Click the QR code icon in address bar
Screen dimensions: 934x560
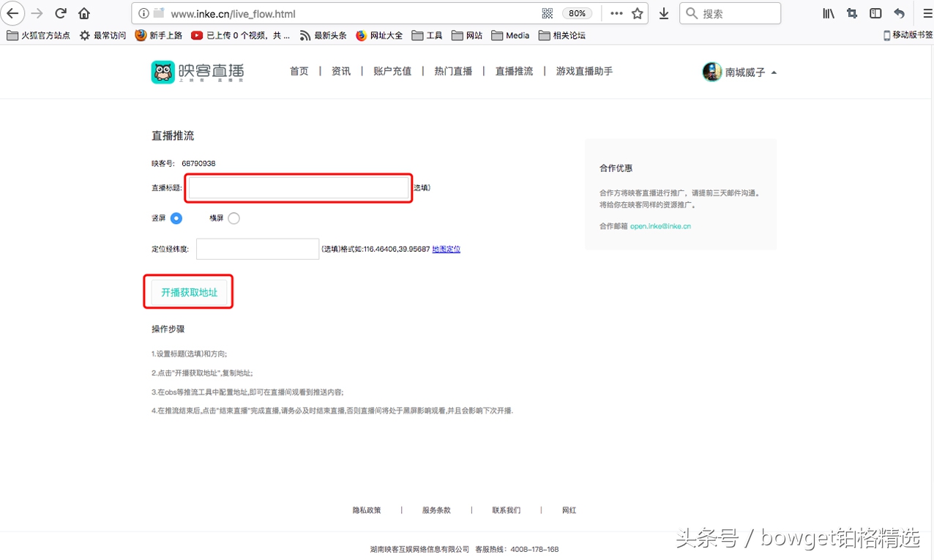(546, 13)
